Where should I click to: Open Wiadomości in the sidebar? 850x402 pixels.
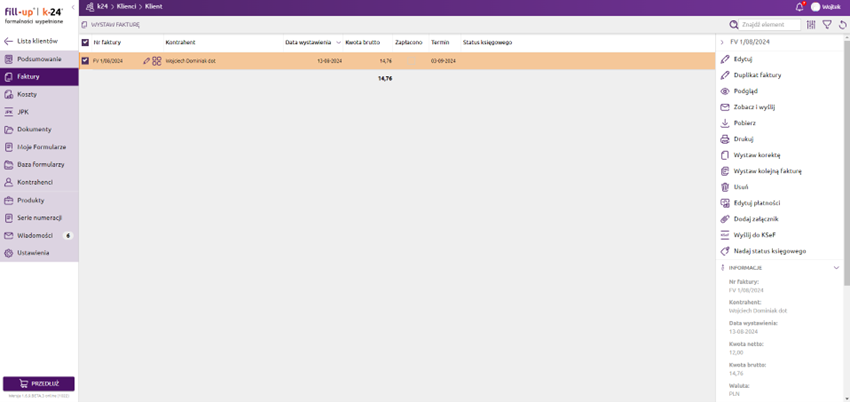pos(39,236)
